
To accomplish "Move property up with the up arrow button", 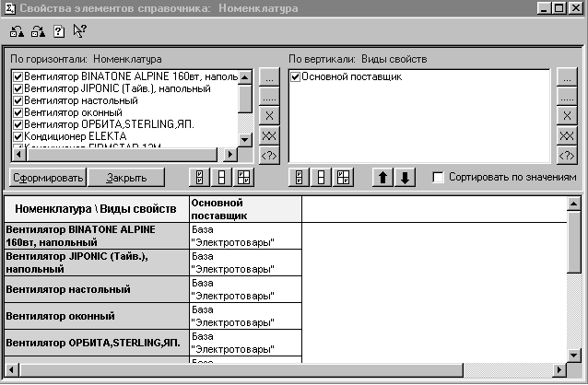I will (x=382, y=178).
